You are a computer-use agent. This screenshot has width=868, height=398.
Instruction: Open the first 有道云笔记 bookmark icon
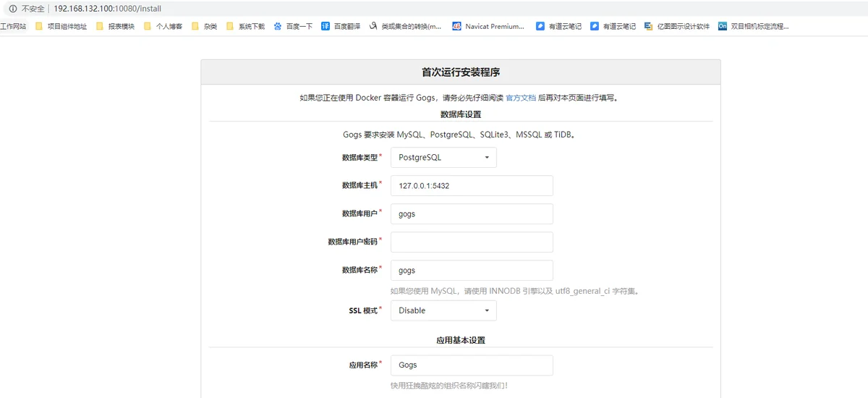pos(540,26)
